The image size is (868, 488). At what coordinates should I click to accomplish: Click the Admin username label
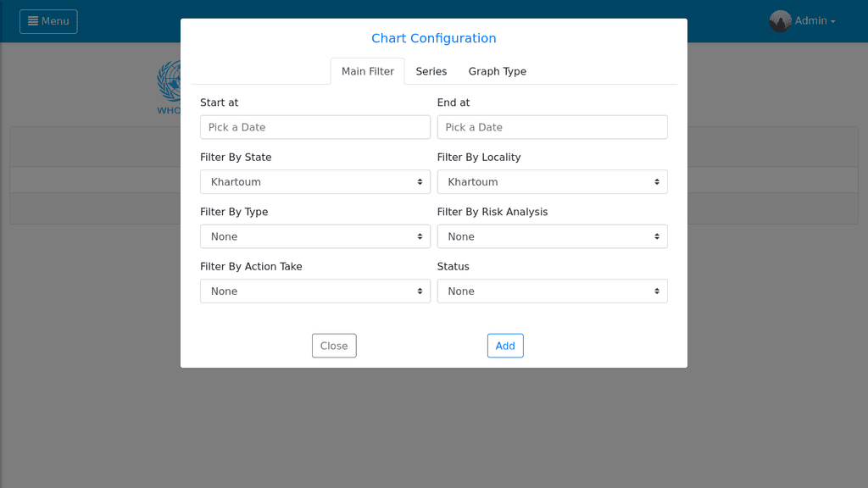[810, 20]
